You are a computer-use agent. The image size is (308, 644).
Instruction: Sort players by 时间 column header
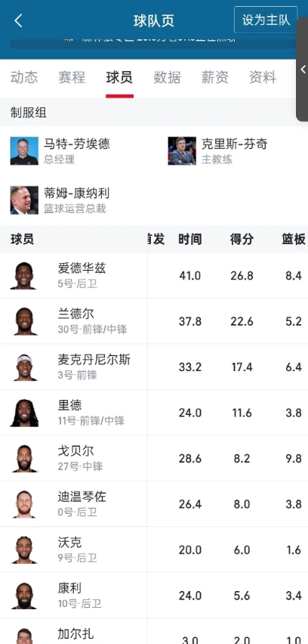(190, 239)
